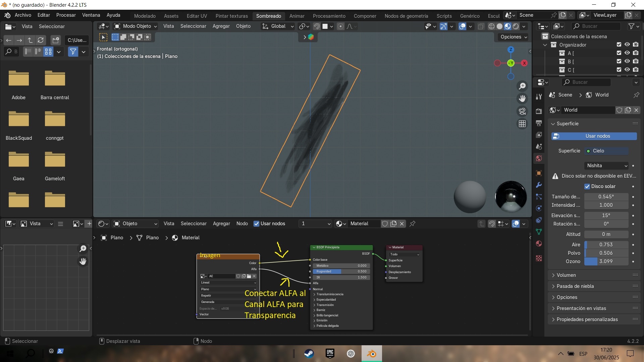This screenshot has width=644, height=362.
Task: Open the Scene properties tab
Action: pos(539,146)
